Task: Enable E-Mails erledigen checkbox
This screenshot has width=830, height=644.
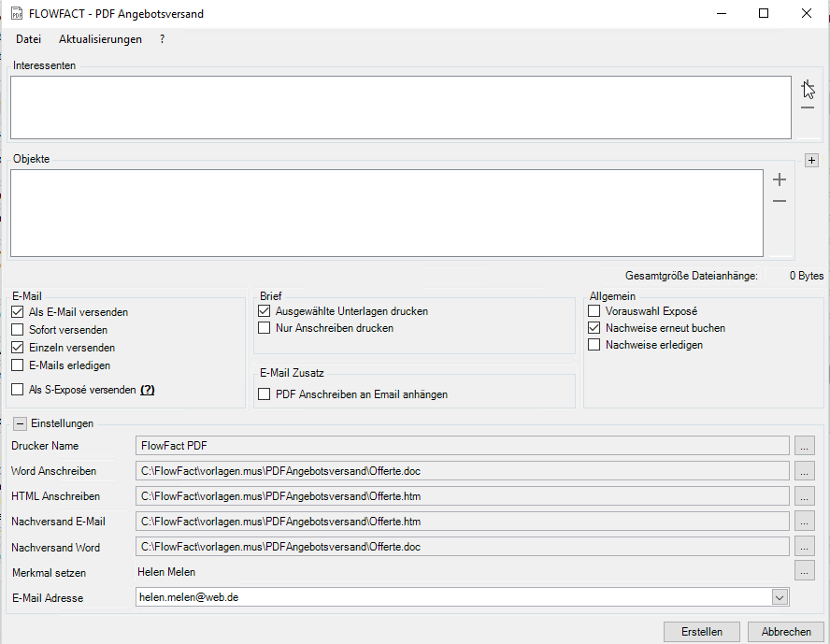Action: pyautogui.click(x=18, y=365)
